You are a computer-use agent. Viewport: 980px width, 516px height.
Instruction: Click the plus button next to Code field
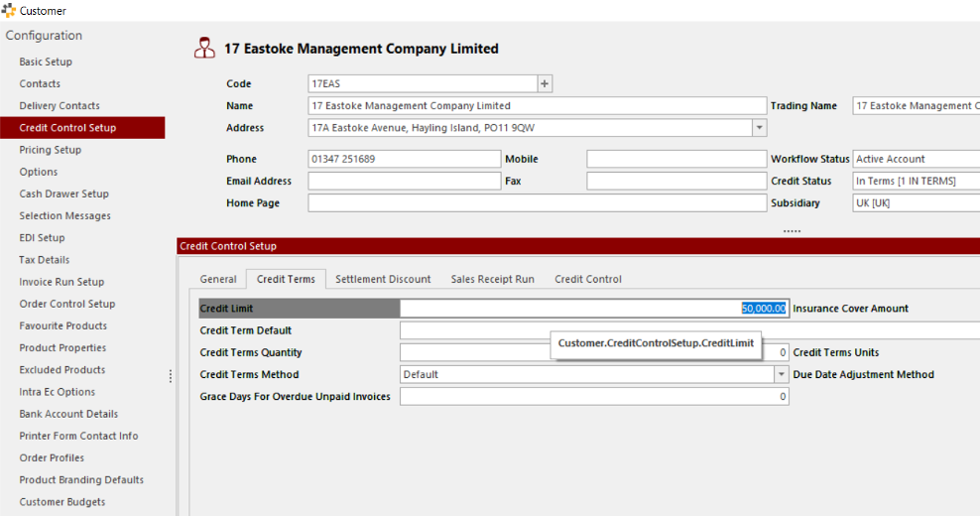(x=545, y=83)
